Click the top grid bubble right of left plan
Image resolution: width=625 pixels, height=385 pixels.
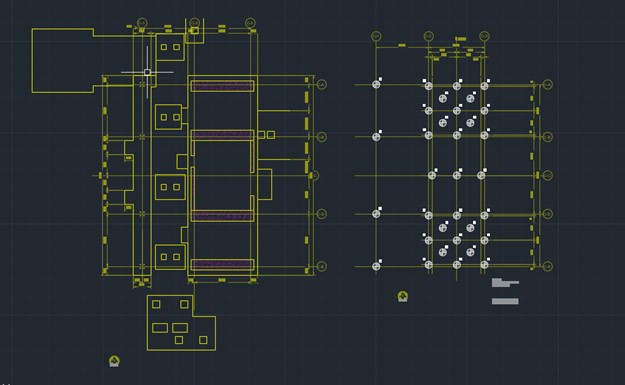pos(322,84)
